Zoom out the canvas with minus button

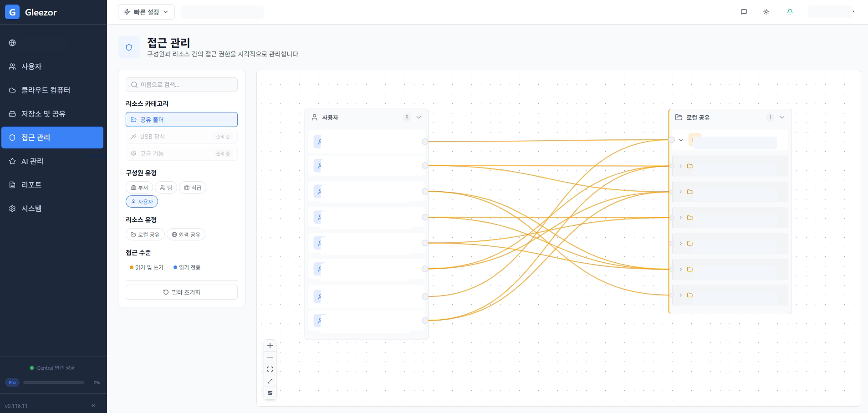(270, 357)
